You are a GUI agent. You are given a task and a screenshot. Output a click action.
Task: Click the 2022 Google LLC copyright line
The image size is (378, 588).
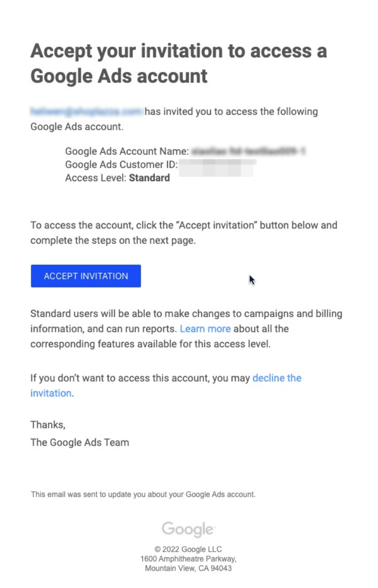click(x=188, y=549)
